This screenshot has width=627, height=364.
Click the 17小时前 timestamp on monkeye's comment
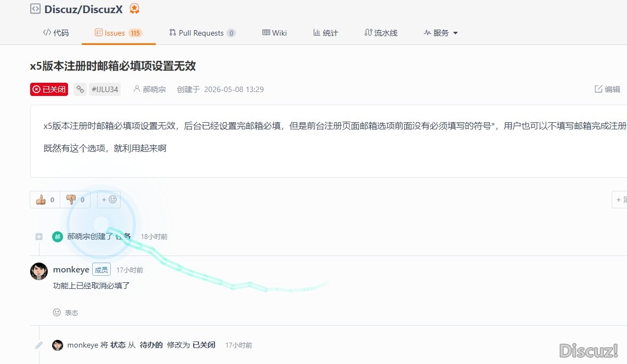[x=129, y=270]
